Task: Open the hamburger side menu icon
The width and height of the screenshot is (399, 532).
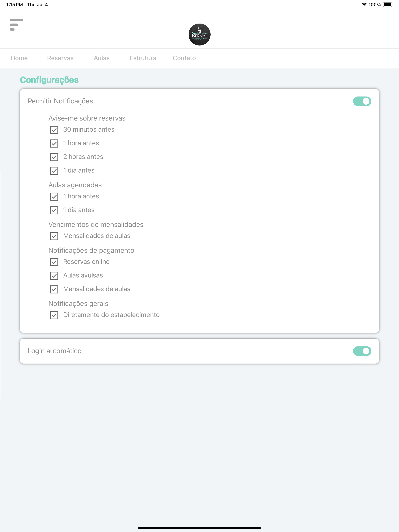Action: [16, 25]
